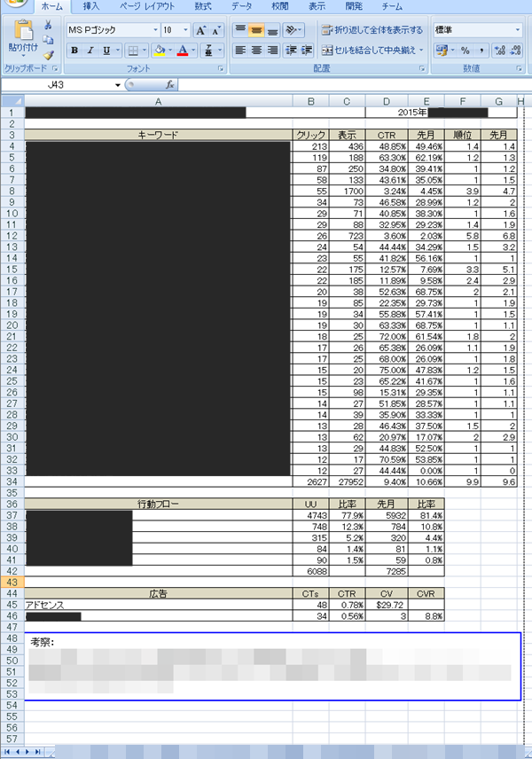Apply percent style format
The width and height of the screenshot is (532, 759).
point(465,51)
